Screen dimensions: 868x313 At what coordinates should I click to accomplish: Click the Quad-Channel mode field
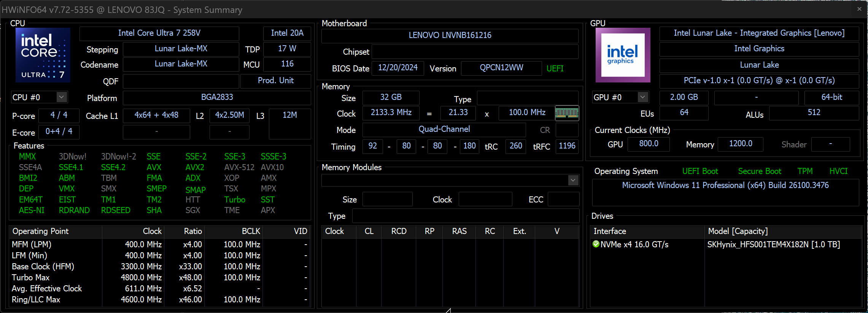(x=444, y=129)
